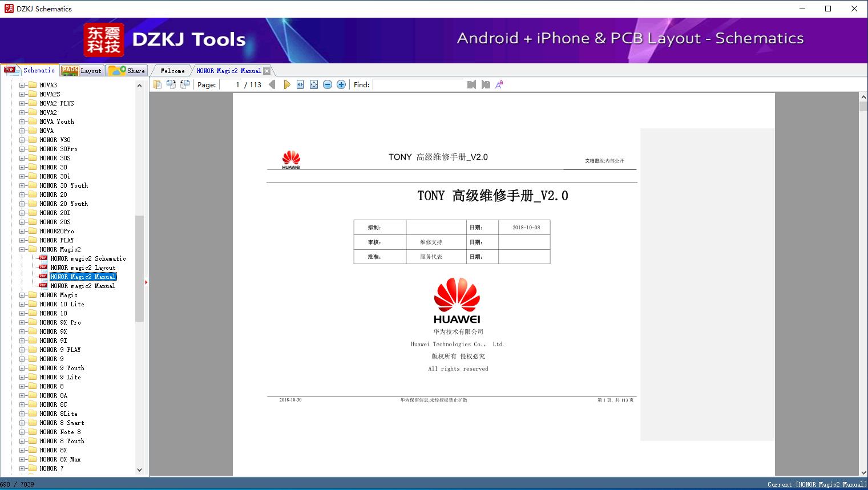The image size is (868, 490).
Task: Click the folder icon of HONOR V30
Action: [33, 140]
